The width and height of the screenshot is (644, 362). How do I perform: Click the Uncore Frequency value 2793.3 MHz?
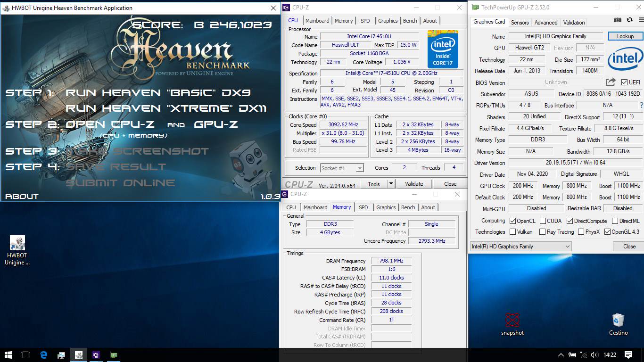tap(432, 241)
